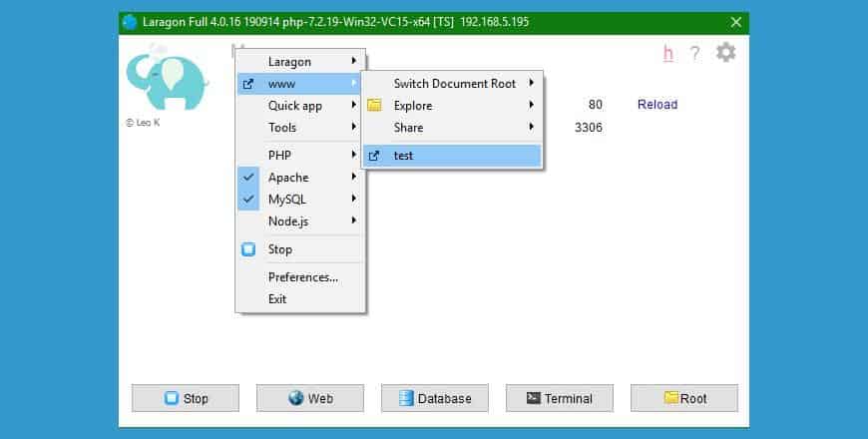Click the Reload link
The height and width of the screenshot is (439, 868).
pos(657,105)
